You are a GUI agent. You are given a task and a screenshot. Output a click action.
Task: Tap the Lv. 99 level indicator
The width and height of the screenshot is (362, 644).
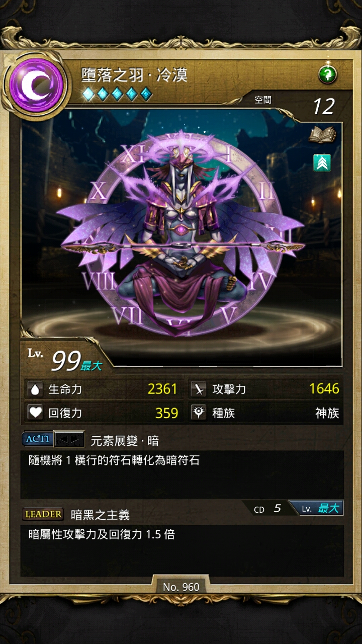point(64,359)
